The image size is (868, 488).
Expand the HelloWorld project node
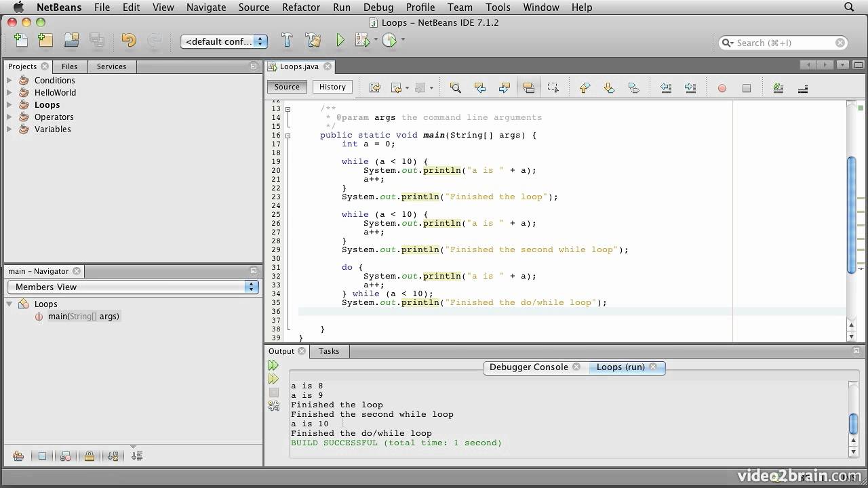point(9,92)
